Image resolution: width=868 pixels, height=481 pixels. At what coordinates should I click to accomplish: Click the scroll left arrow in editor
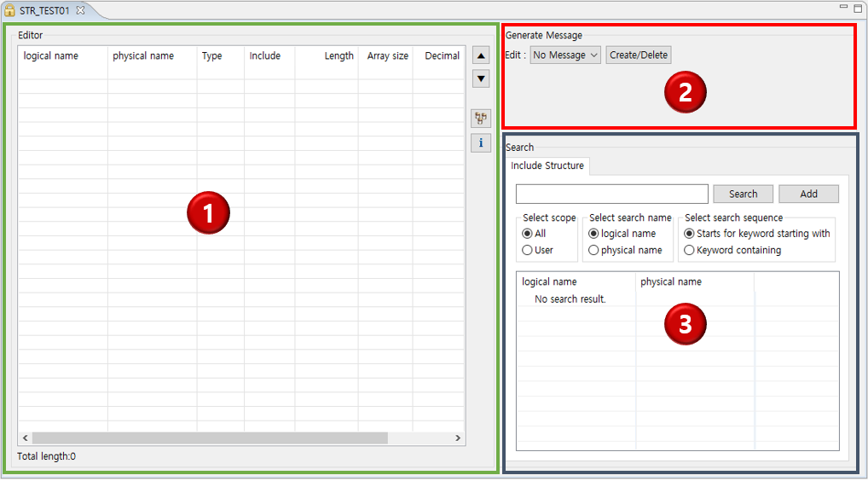coord(26,438)
